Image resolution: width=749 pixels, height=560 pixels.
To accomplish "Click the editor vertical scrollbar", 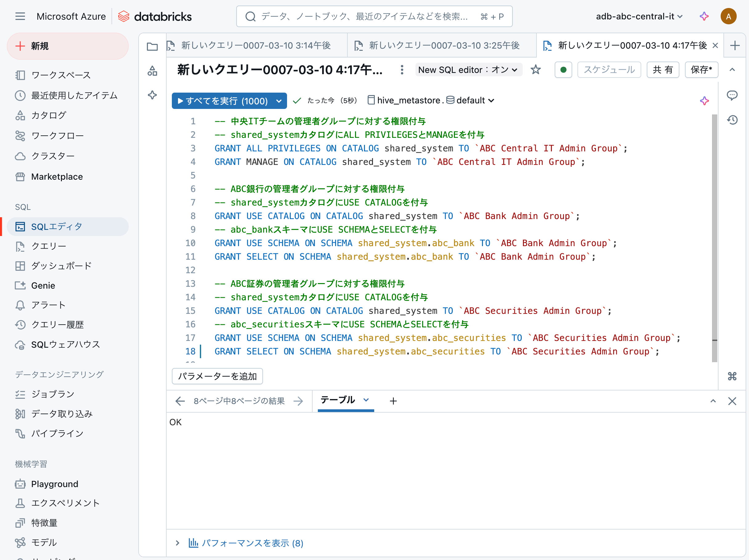I will tap(715, 237).
